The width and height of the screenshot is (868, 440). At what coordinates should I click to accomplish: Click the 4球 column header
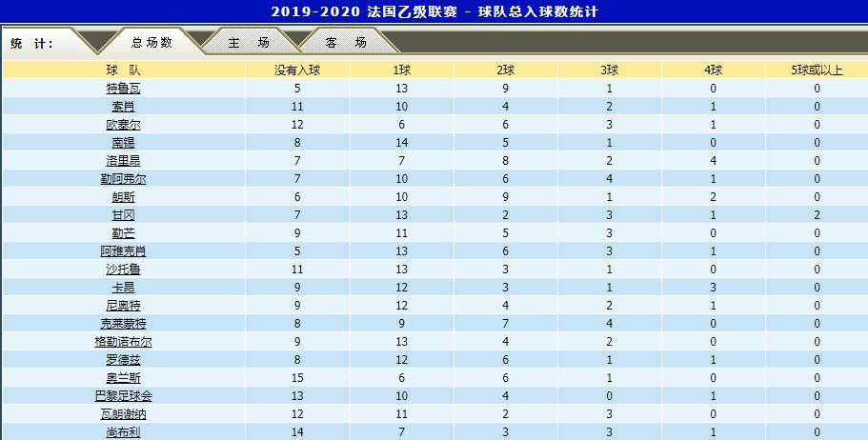point(713,70)
